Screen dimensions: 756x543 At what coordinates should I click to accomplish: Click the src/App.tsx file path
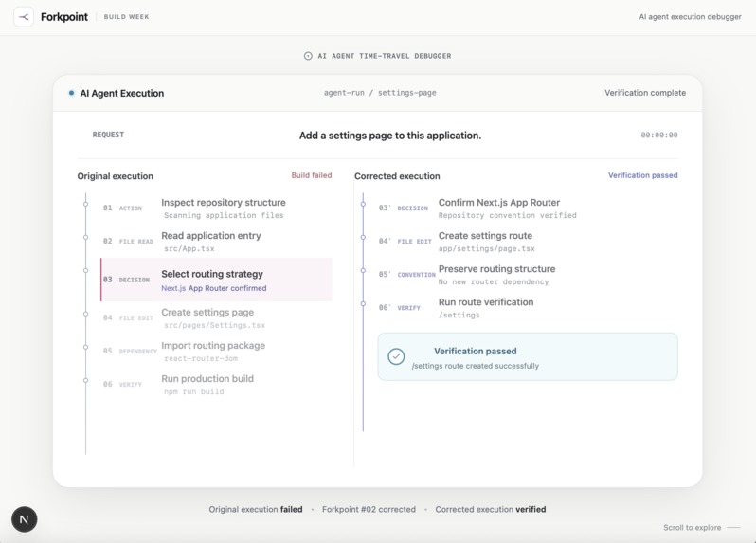pyautogui.click(x=189, y=249)
